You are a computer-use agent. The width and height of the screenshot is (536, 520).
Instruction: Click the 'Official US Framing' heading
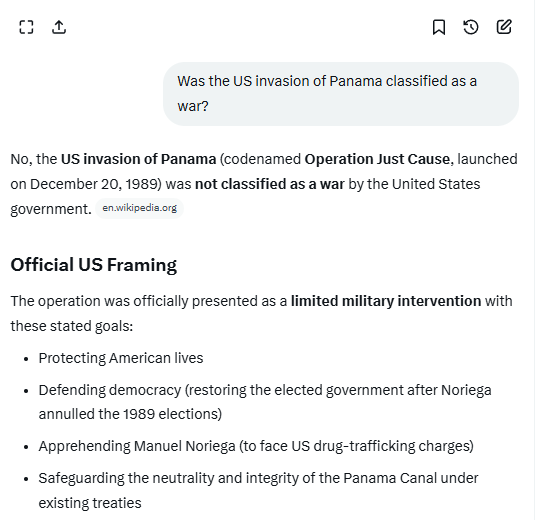pos(94,265)
